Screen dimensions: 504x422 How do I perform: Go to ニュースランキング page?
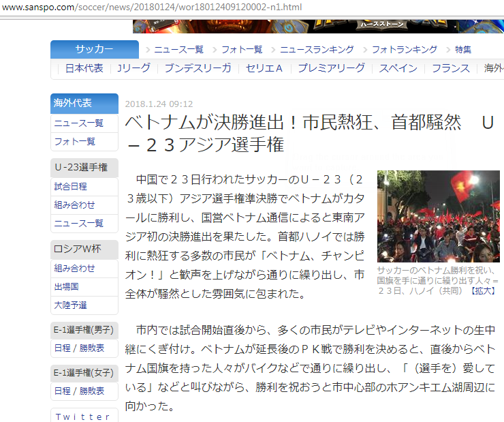pyautogui.click(x=317, y=50)
